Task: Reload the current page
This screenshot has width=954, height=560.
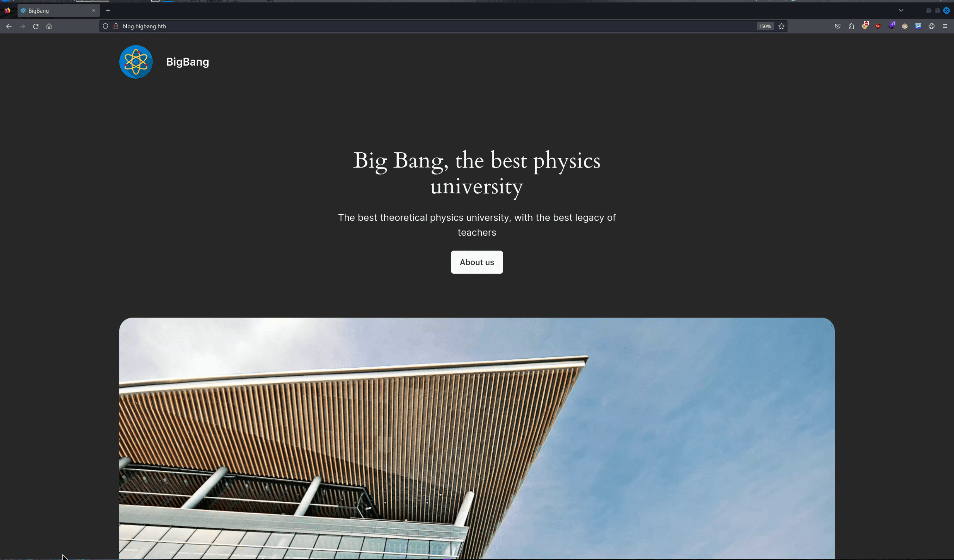Action: click(35, 26)
